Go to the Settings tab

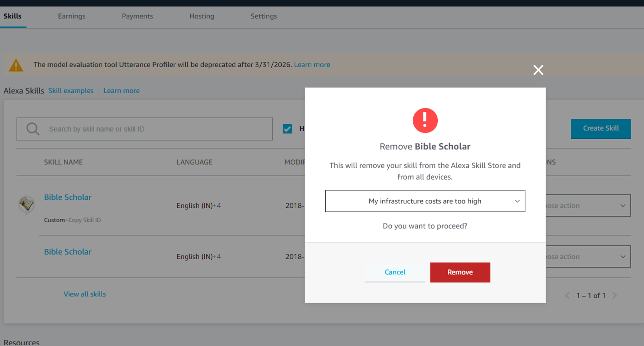click(x=264, y=16)
